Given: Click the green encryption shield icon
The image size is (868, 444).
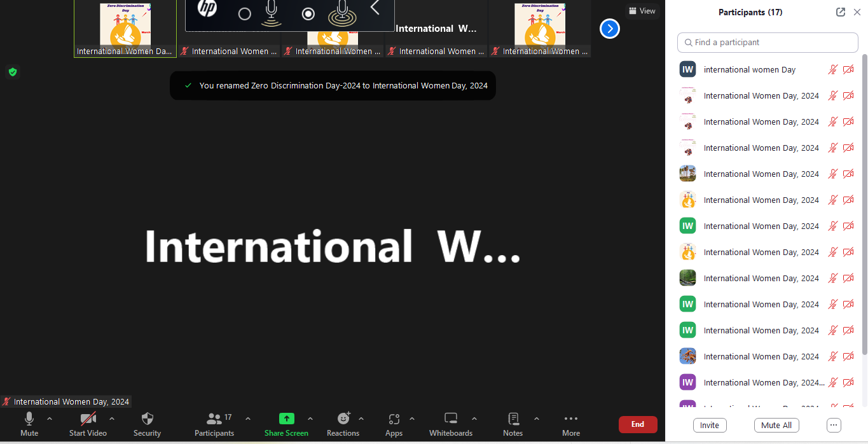Looking at the screenshot, I should click(12, 72).
